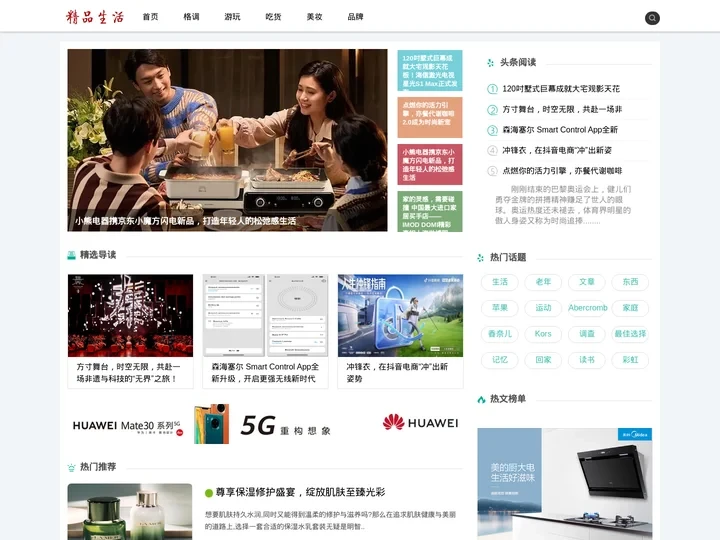720x540 pixels.
Task: Click the 想要肌肤持久水润 article excerpt
Action: (331, 521)
